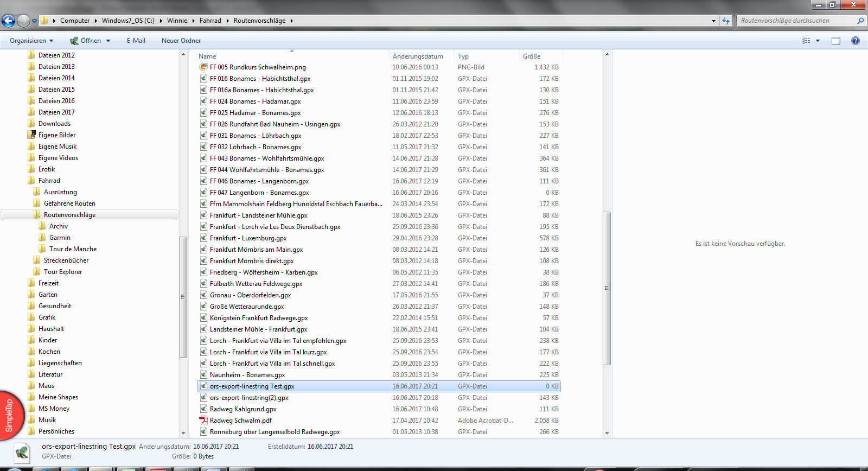Select the Gefahrene Routen folder in tree
The width and height of the screenshot is (868, 471).
[69, 203]
